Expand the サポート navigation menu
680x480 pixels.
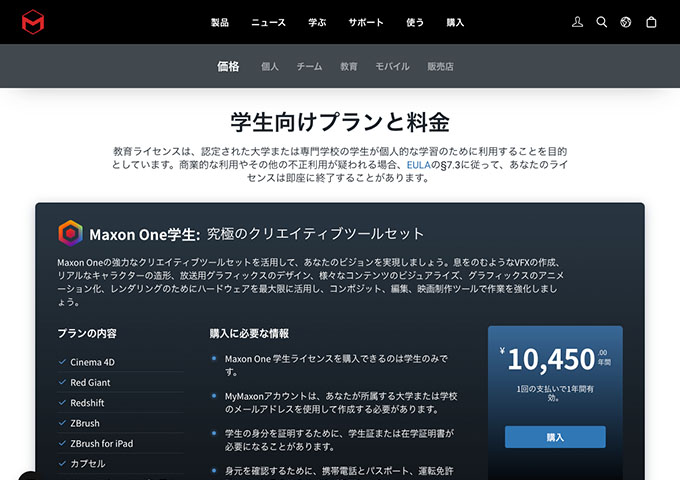point(366,22)
